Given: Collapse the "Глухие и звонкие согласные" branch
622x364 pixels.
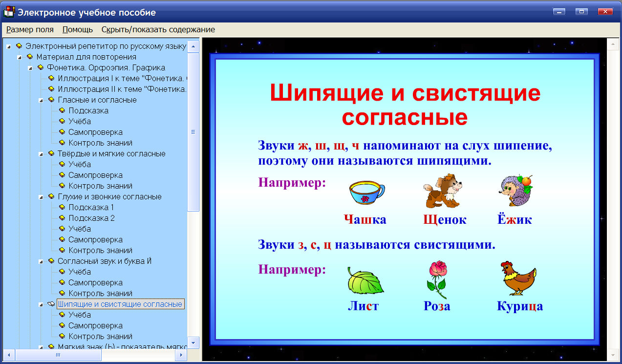Looking at the screenshot, I should pyautogui.click(x=42, y=196).
